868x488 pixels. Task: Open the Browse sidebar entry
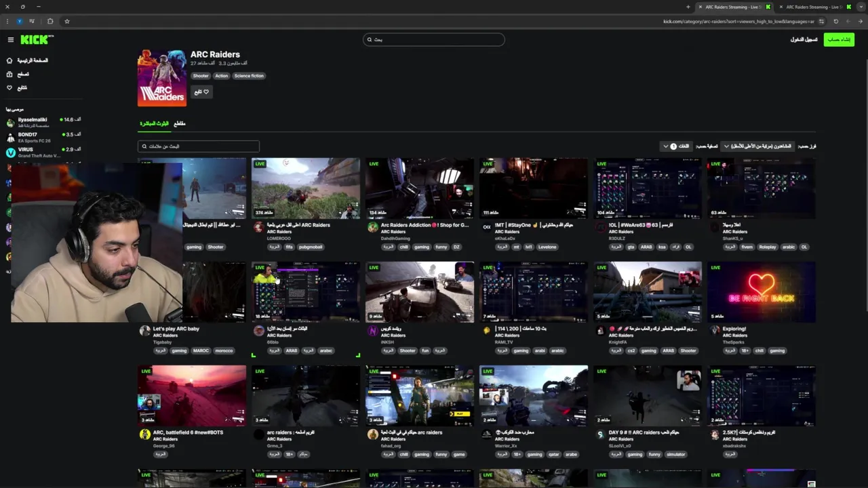[x=18, y=74]
